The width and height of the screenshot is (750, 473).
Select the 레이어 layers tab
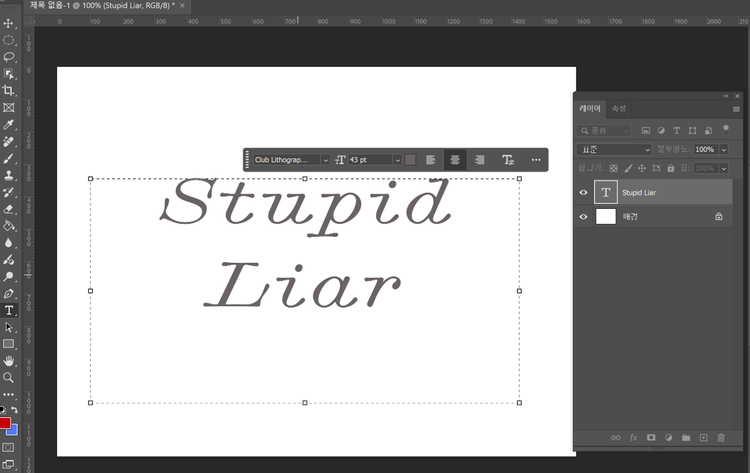(x=591, y=108)
